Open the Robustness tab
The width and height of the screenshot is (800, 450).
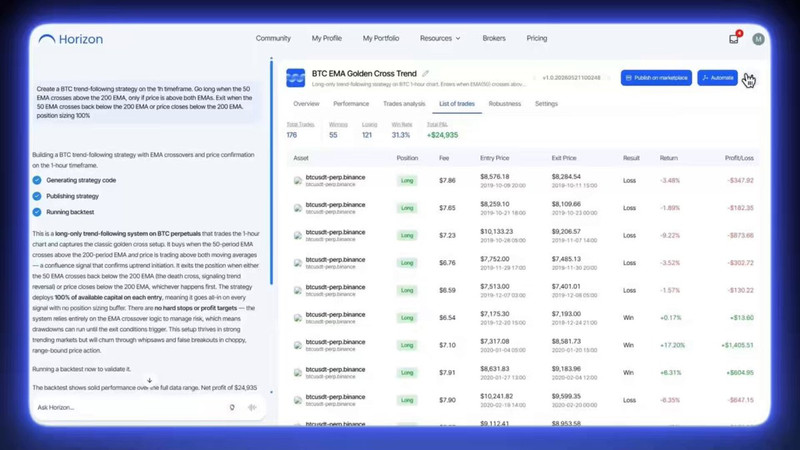pyautogui.click(x=505, y=104)
